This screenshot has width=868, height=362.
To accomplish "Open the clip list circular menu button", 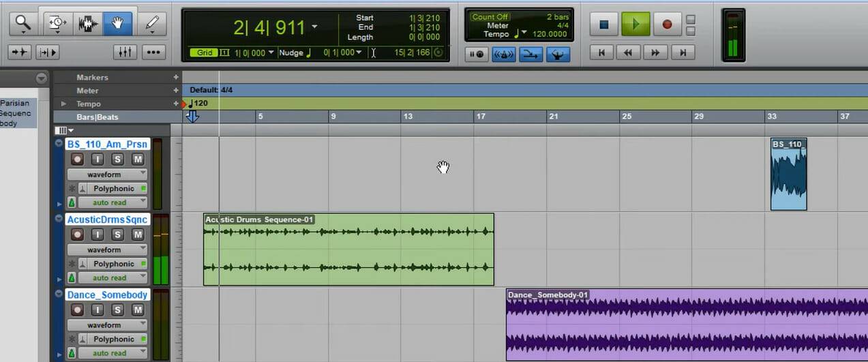I will click(x=41, y=78).
